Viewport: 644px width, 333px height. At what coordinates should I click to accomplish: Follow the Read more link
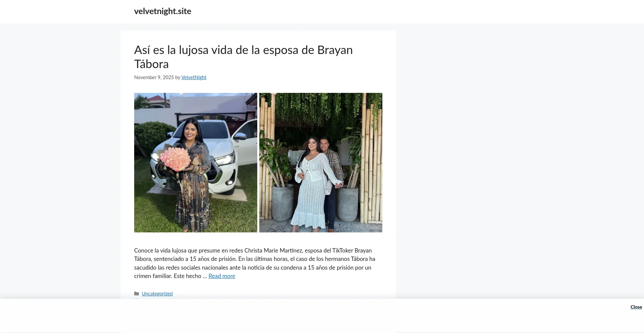(222, 276)
